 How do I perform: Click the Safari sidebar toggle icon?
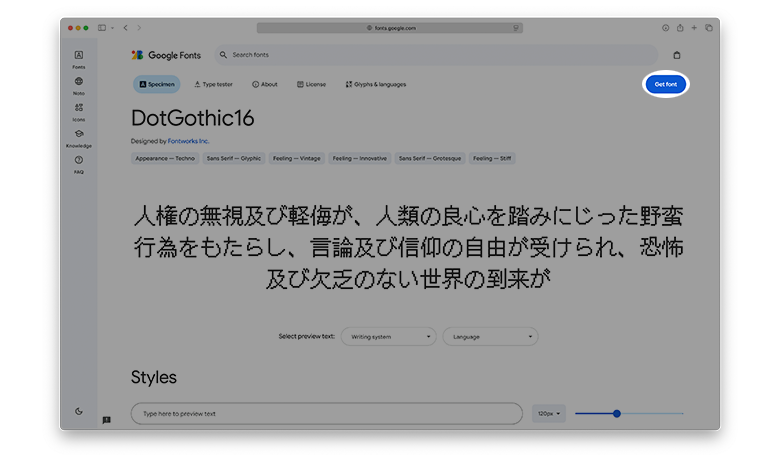(102, 28)
